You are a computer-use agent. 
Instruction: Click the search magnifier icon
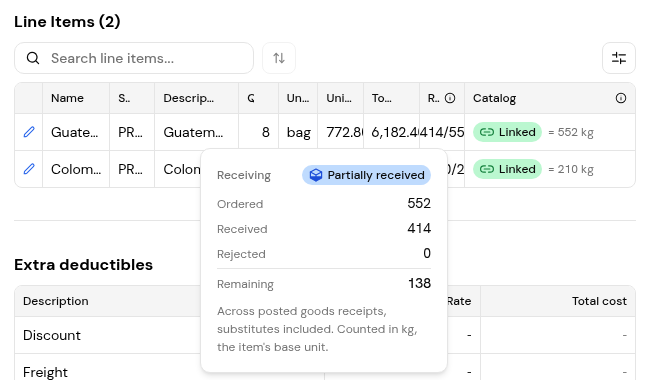click(x=33, y=58)
